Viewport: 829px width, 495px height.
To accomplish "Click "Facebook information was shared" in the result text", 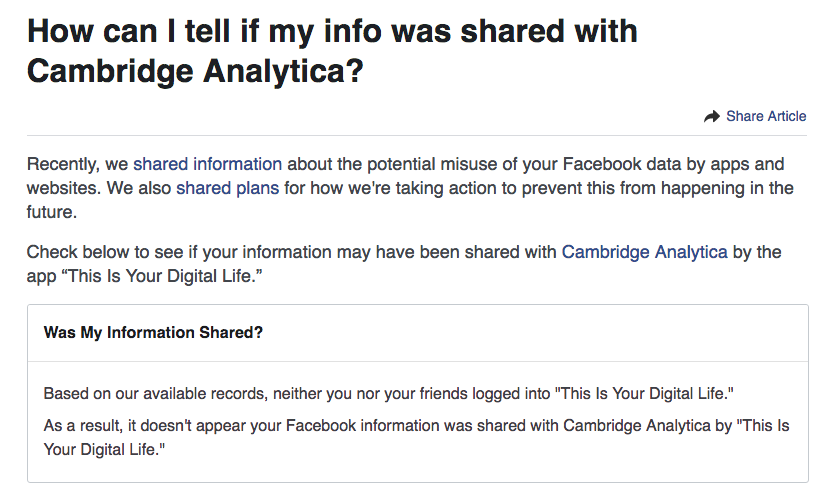I will pos(403,426).
